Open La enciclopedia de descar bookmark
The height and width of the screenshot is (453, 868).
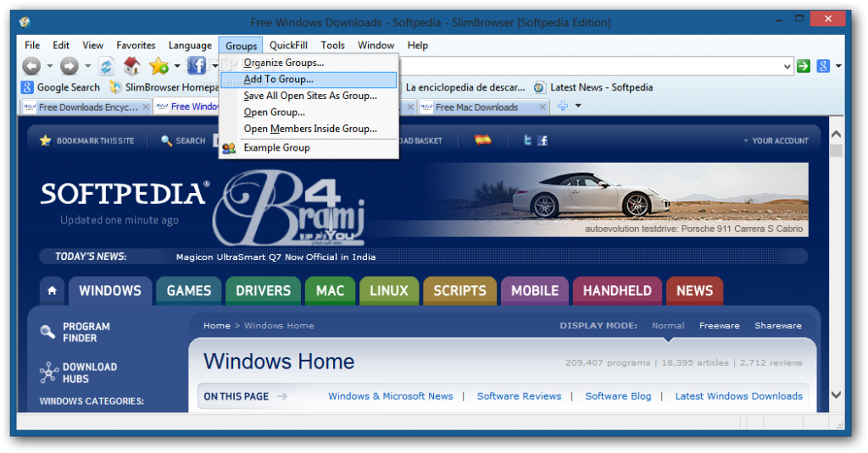point(465,87)
